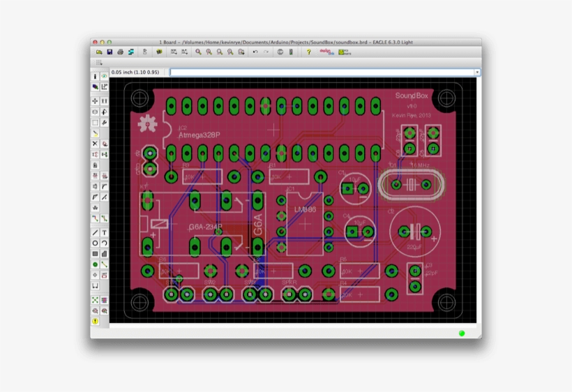This screenshot has height=392, width=572.
Task: Click the Zoom in icon
Action: [209, 52]
